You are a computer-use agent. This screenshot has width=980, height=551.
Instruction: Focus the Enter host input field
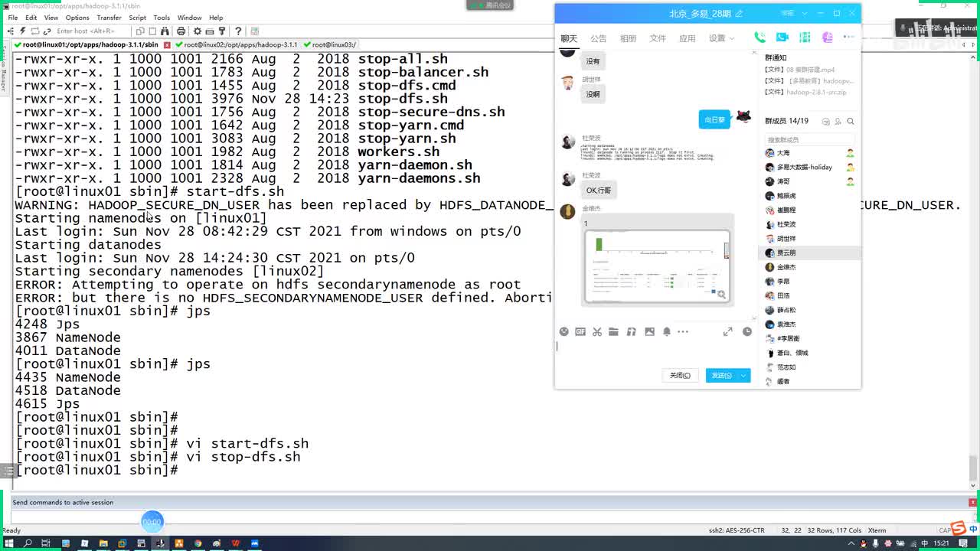[x=90, y=31]
